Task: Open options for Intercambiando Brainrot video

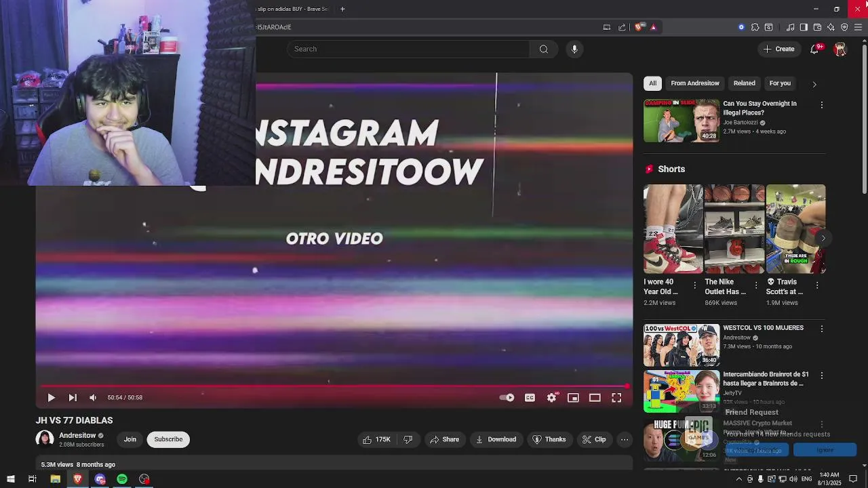Action: (x=822, y=375)
